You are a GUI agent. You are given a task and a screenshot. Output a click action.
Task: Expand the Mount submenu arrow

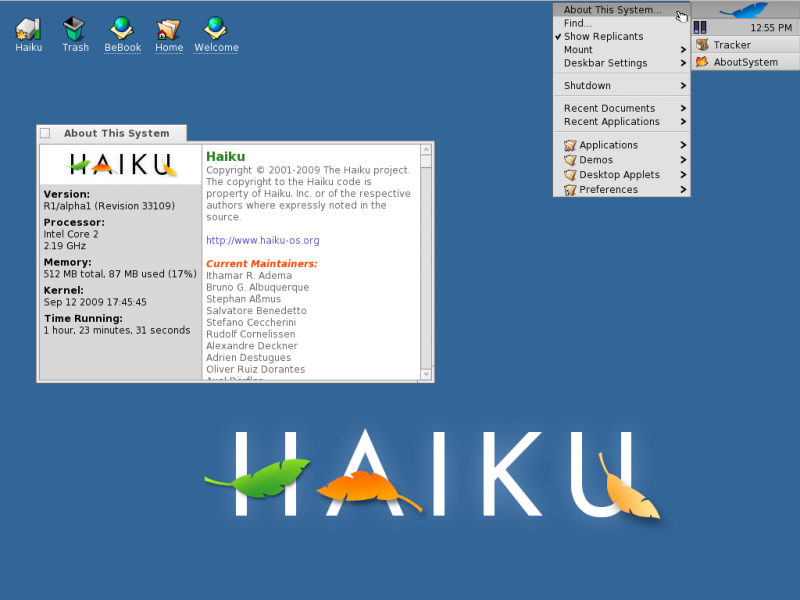tap(683, 49)
